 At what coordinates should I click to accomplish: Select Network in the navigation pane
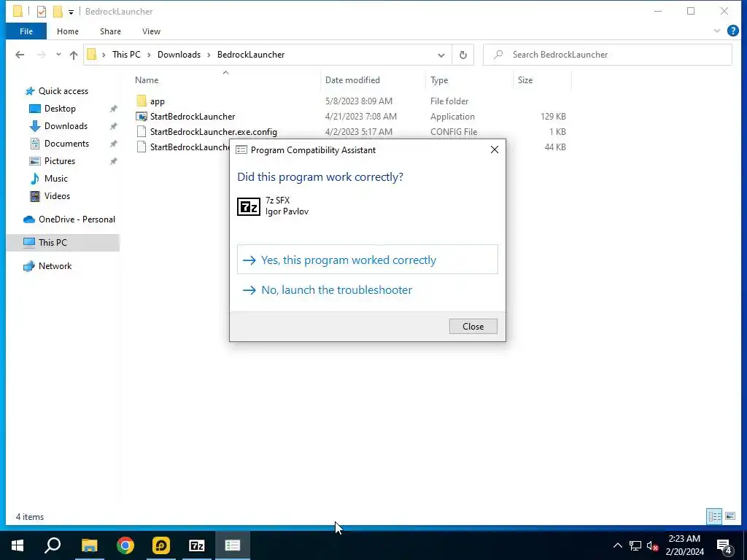pyautogui.click(x=55, y=266)
